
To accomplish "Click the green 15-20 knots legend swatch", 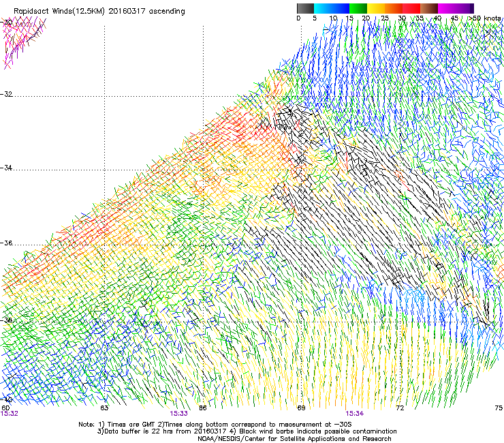I will (x=358, y=8).
